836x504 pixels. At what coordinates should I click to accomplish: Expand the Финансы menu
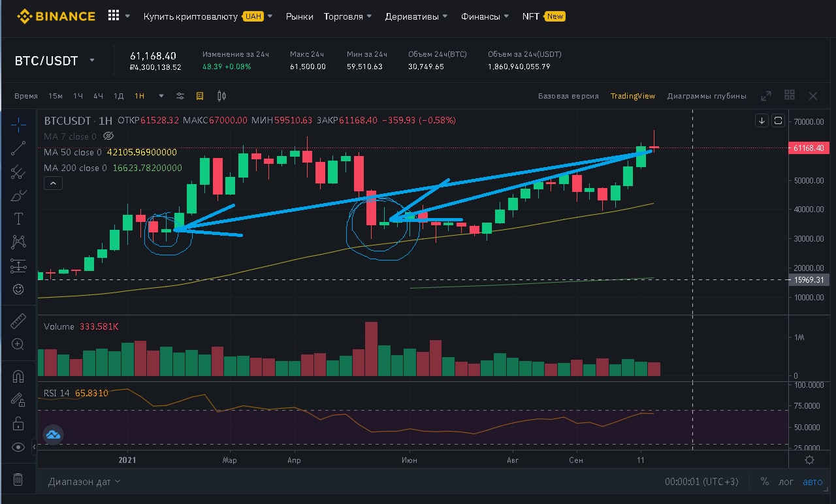[485, 16]
